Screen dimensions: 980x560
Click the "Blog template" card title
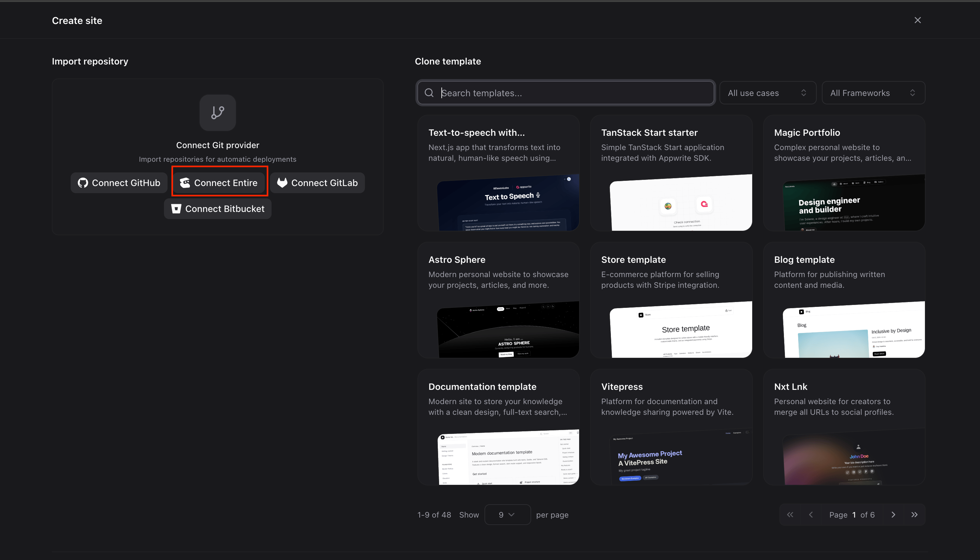click(804, 260)
